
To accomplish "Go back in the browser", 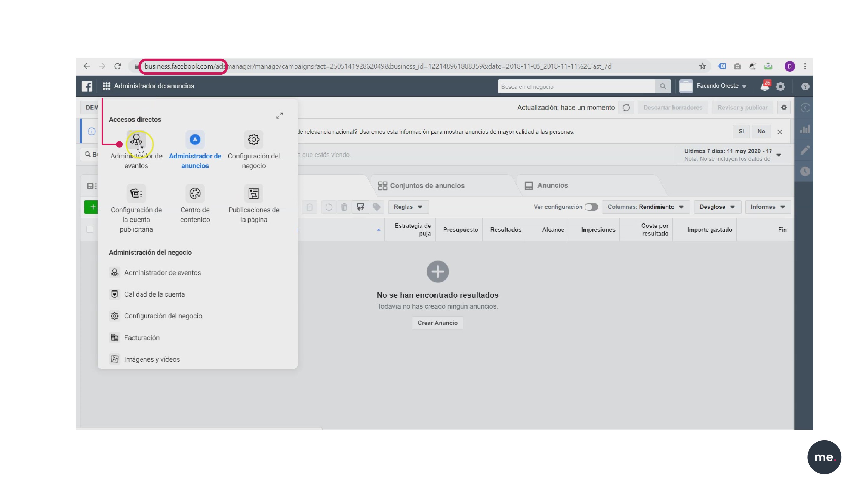I will point(87,66).
